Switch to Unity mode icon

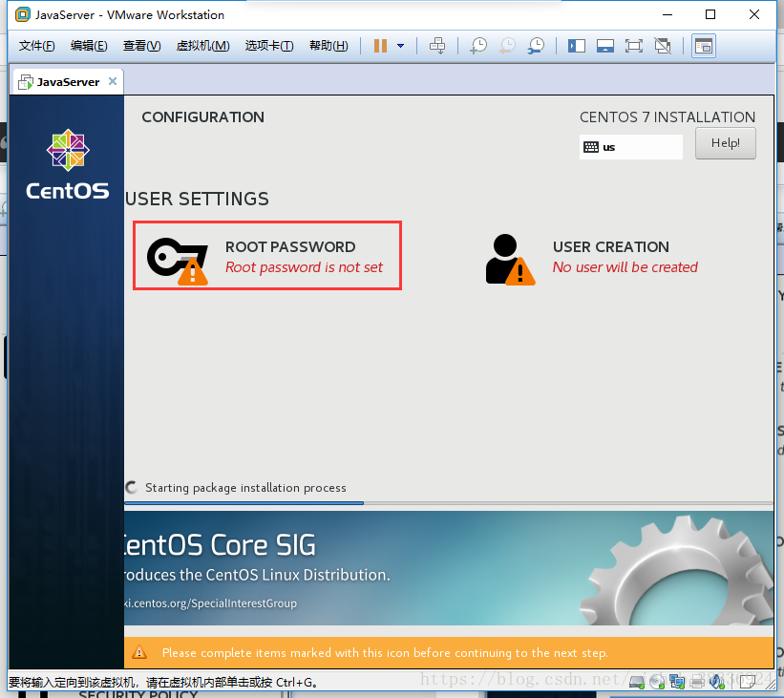[x=663, y=46]
